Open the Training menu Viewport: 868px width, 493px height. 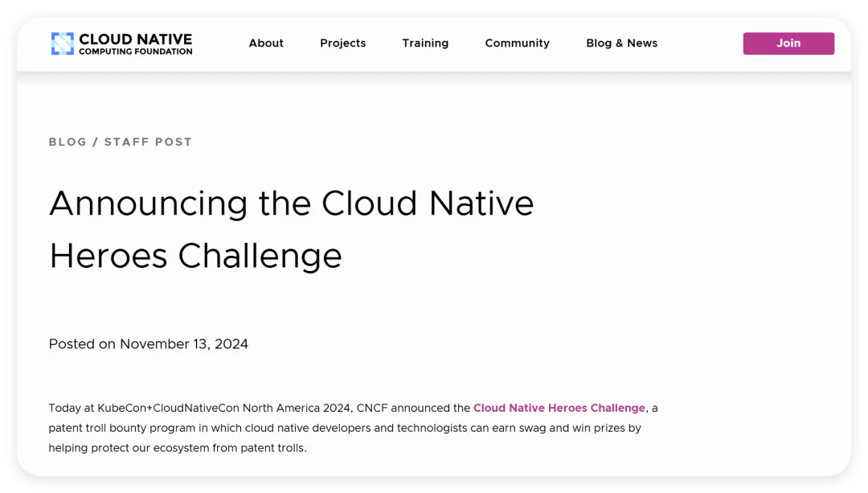click(x=425, y=43)
